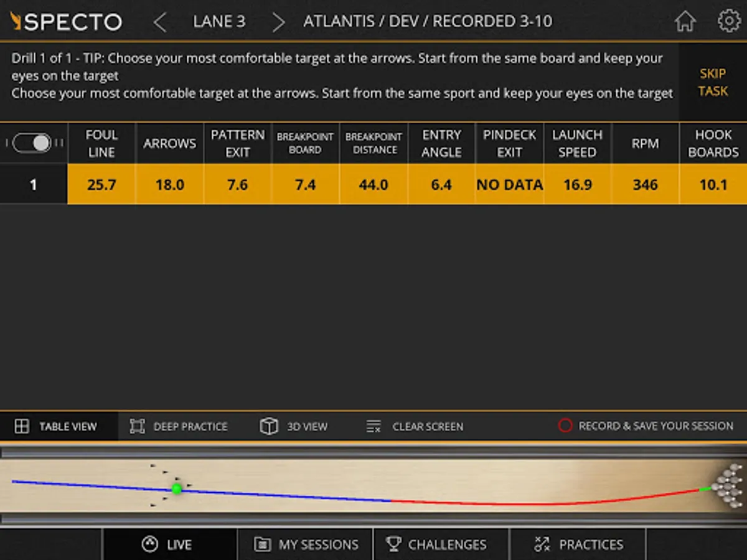Open settings with the gear icon
Viewport: 747px width, 560px height.
(728, 21)
